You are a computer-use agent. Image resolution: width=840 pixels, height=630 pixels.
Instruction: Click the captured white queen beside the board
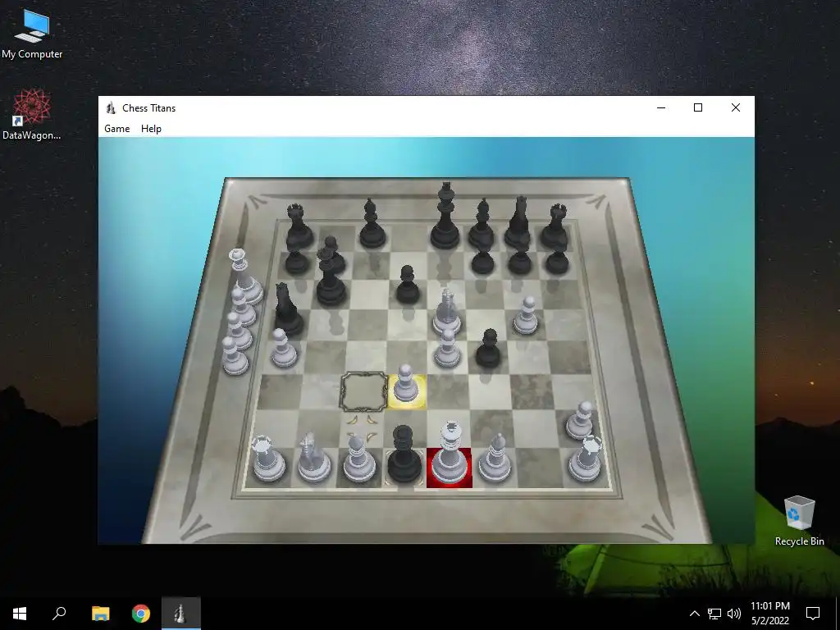[245, 277]
